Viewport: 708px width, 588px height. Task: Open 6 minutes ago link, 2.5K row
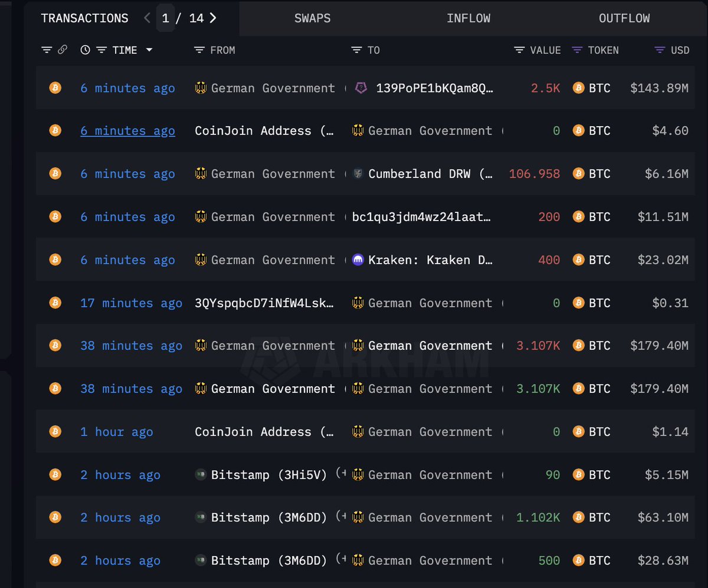127,88
